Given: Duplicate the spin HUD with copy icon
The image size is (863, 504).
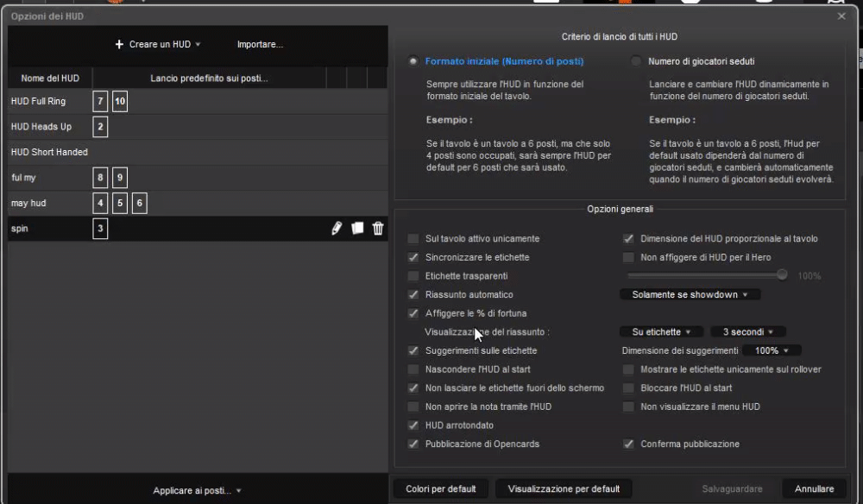Looking at the screenshot, I should [x=357, y=228].
